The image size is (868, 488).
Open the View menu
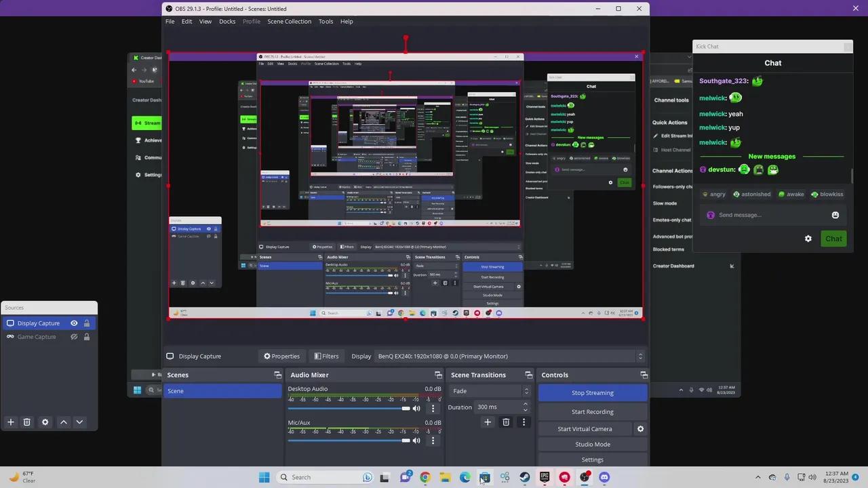click(x=205, y=21)
